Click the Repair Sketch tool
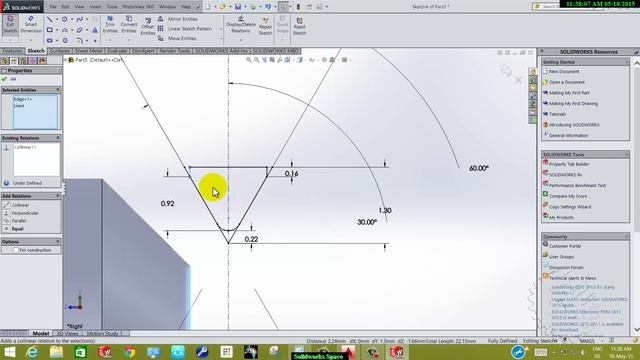 click(265, 27)
